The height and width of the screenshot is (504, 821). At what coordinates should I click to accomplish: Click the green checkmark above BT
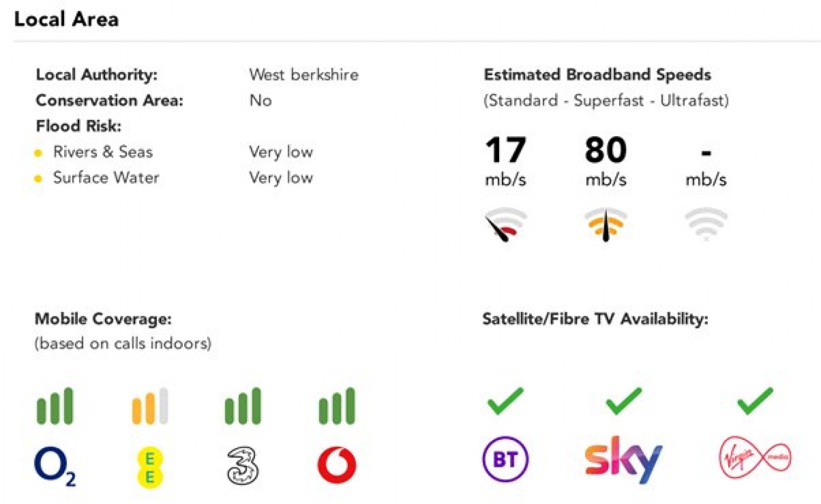pyautogui.click(x=505, y=401)
